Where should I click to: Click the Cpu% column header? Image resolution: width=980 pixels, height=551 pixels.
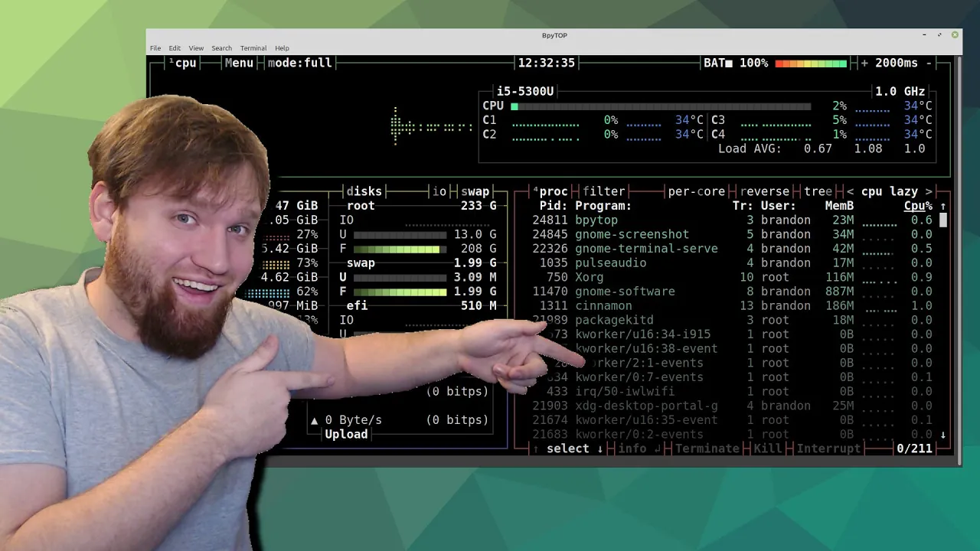click(918, 206)
